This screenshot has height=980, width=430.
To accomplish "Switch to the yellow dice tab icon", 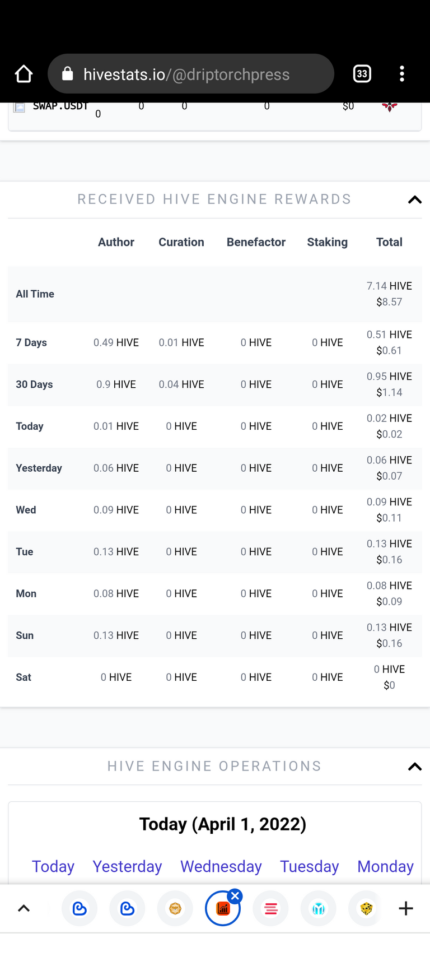I will pos(366,908).
